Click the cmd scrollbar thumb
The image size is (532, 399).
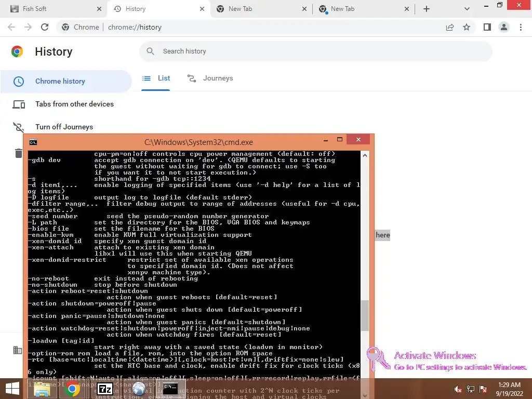(x=365, y=315)
